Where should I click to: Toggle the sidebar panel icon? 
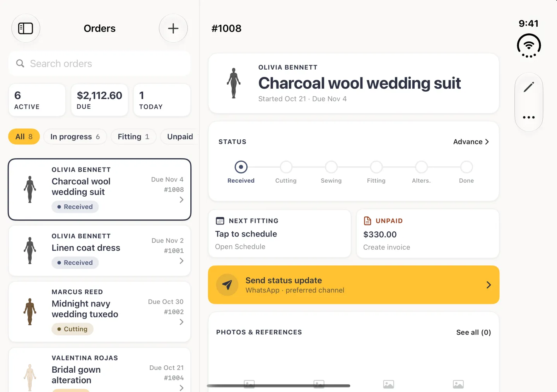click(26, 28)
